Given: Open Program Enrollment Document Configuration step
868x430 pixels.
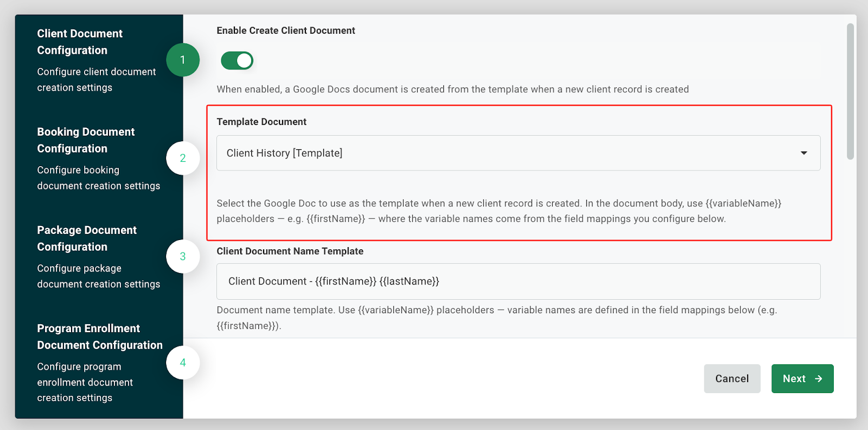Looking at the screenshot, I should coord(100,337).
